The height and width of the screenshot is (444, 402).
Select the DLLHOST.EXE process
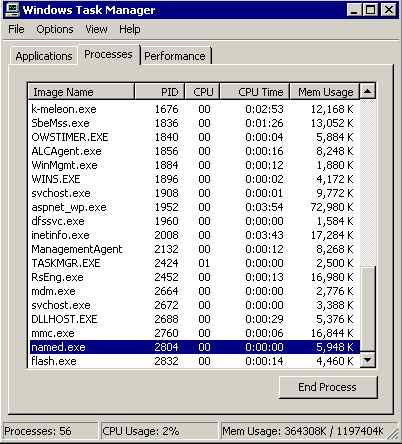point(194,319)
